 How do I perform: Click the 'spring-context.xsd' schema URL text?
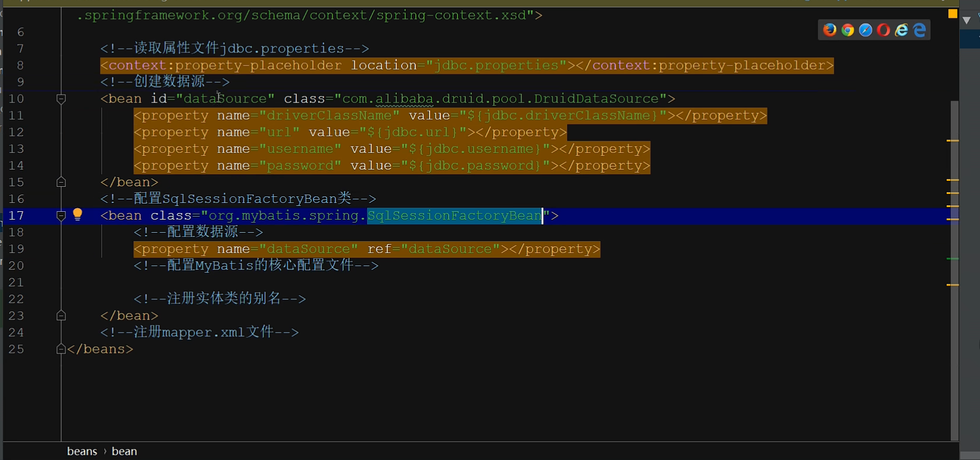point(450,15)
